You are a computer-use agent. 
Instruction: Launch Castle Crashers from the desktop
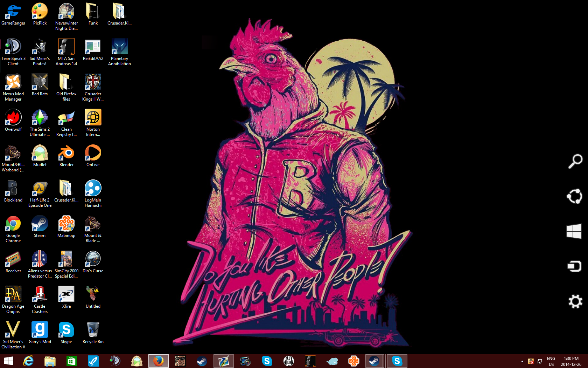(40, 300)
